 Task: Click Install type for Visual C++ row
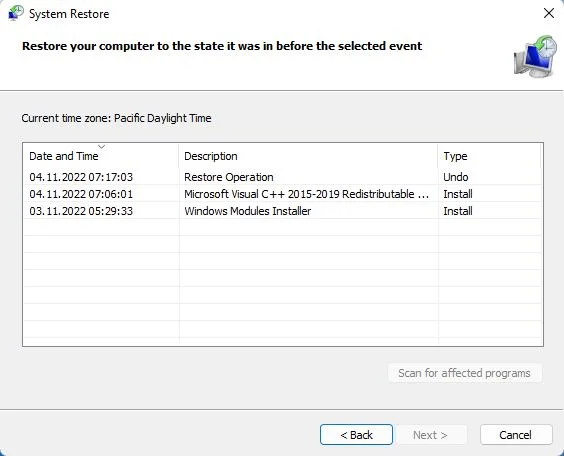coord(458,194)
